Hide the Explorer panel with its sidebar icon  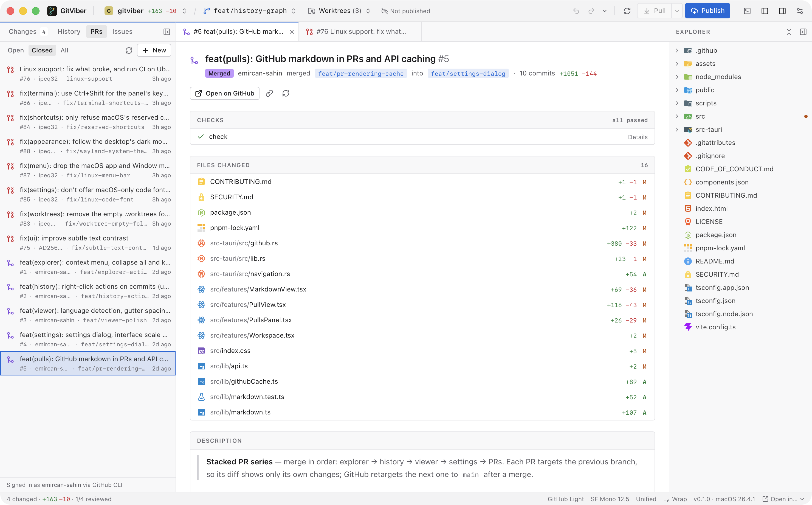tap(803, 32)
